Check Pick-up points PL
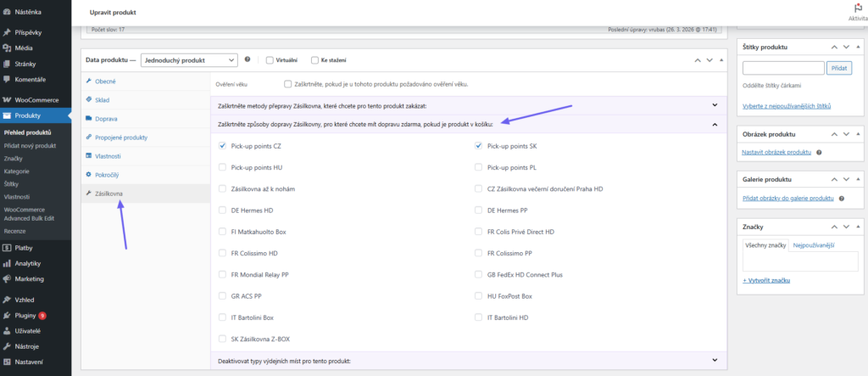 tap(478, 167)
